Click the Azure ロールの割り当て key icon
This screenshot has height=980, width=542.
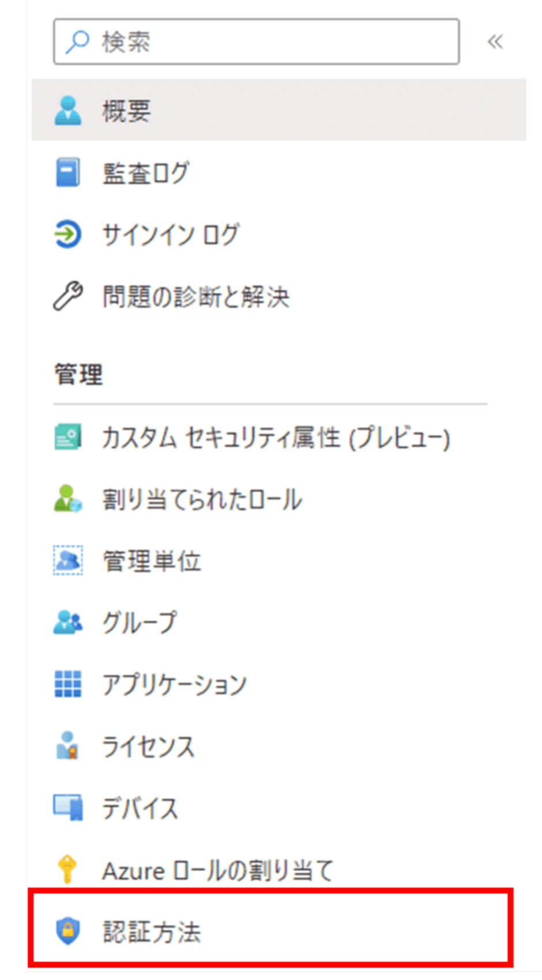[67, 869]
